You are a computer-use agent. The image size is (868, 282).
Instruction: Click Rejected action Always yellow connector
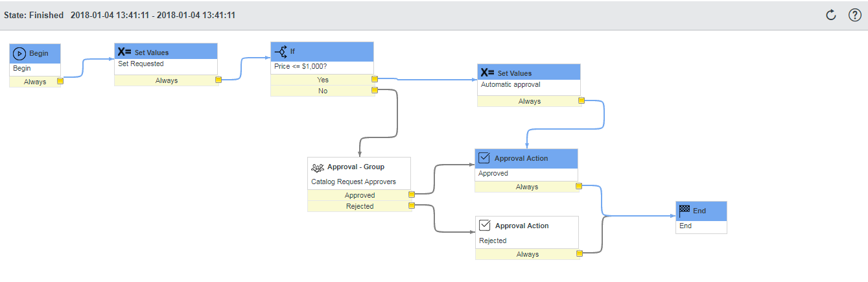click(578, 254)
